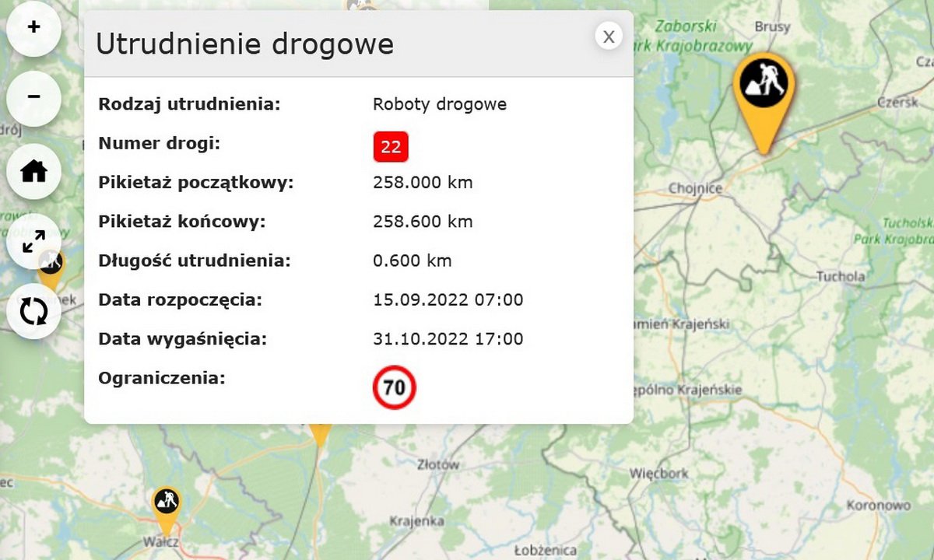Click the Czersk label on the map
The width and height of the screenshot is (934, 560).
(x=897, y=103)
